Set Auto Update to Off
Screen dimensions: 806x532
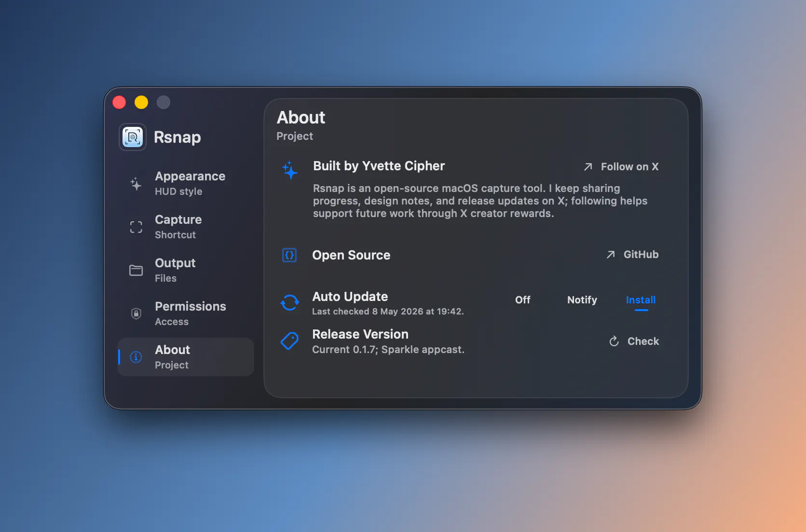(522, 300)
